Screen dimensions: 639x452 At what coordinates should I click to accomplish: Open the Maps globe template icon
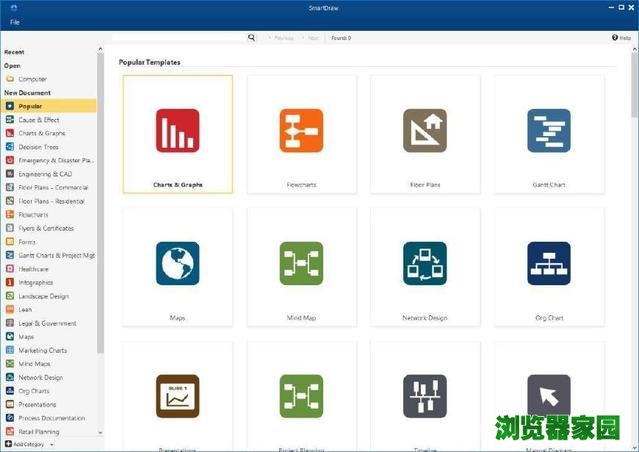point(177,263)
